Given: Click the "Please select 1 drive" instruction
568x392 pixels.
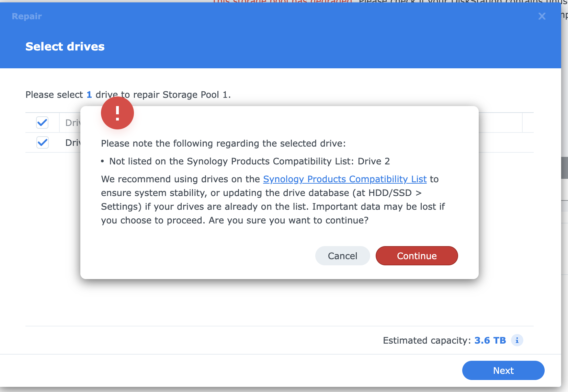Looking at the screenshot, I should (128, 95).
